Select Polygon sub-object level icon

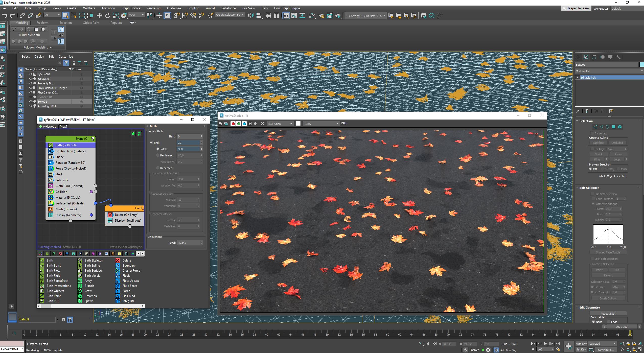(613, 127)
